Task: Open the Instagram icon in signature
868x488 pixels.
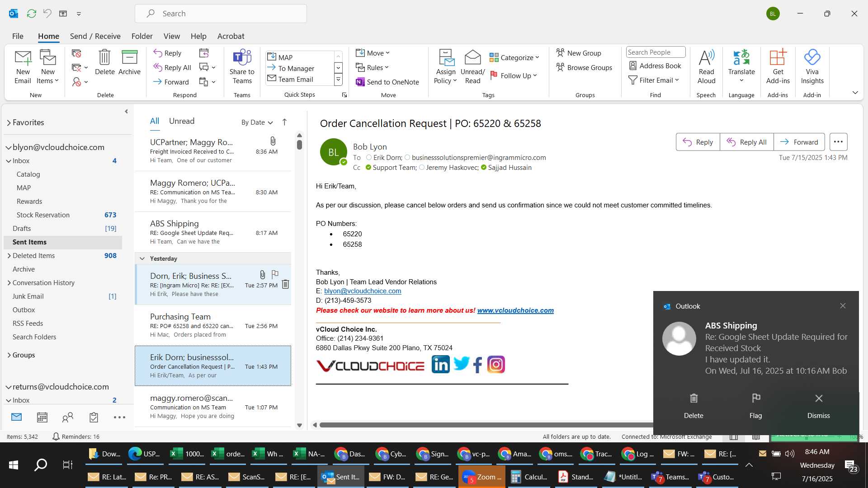Action: tap(496, 364)
